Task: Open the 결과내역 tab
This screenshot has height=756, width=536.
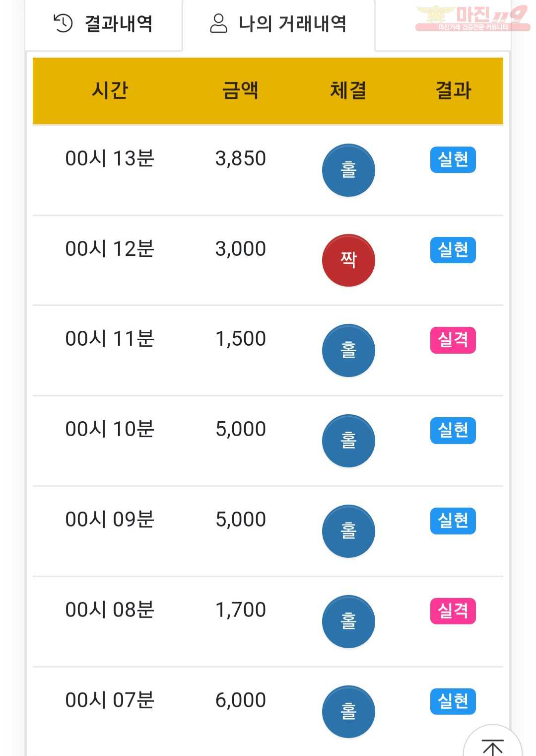Action: pyautogui.click(x=103, y=24)
